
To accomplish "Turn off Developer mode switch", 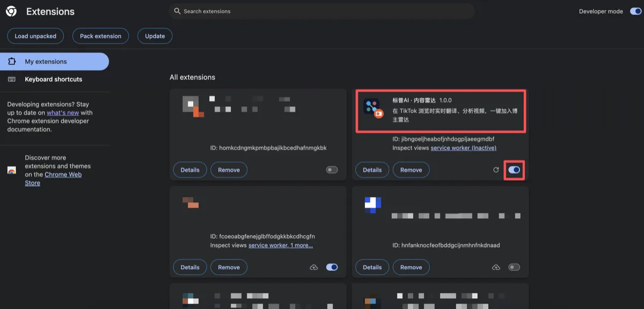I will [635, 11].
